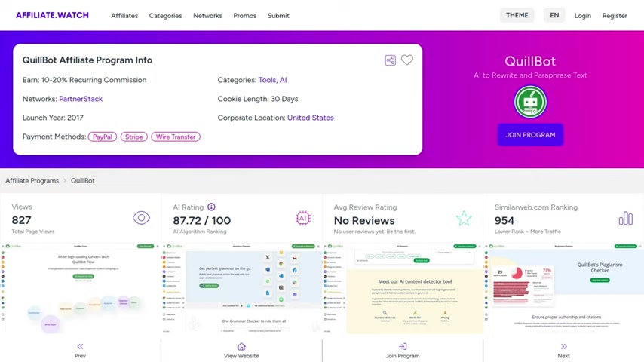Open the Networks menu item

[x=207, y=16]
